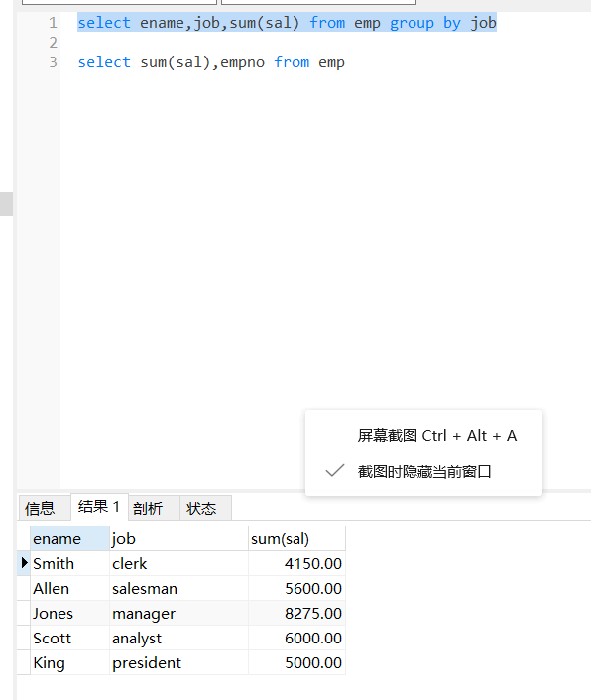The height and width of the screenshot is (700, 591).
Task: Select the Allen cell
Action: click(x=69, y=588)
